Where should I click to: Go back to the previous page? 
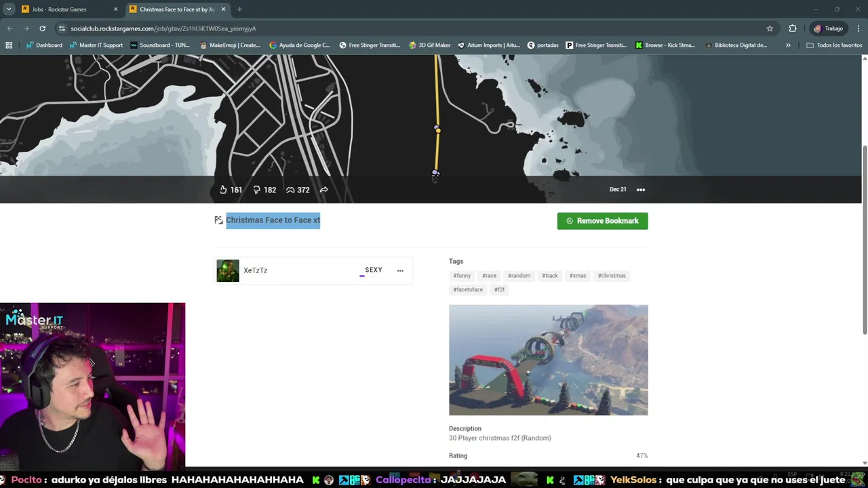9,28
